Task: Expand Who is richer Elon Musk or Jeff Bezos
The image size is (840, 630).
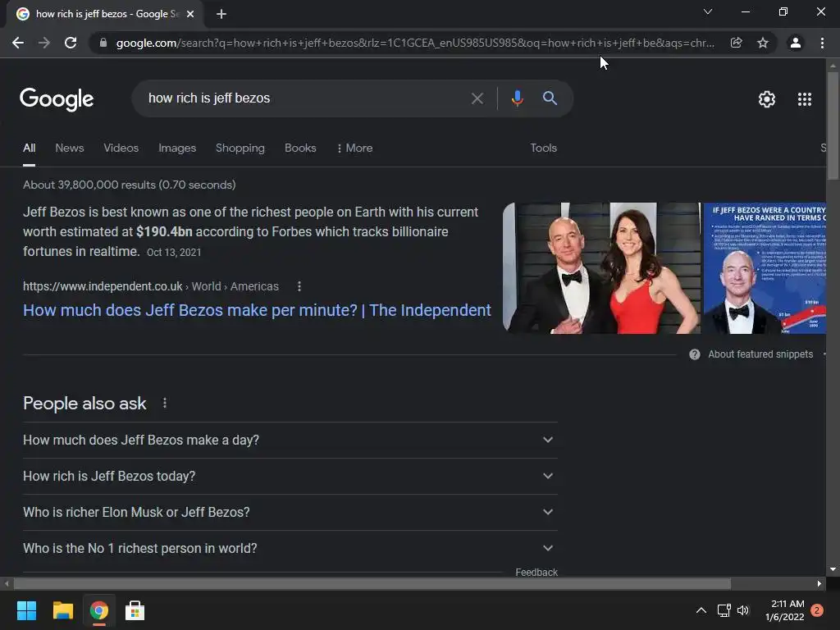Action: pos(290,512)
